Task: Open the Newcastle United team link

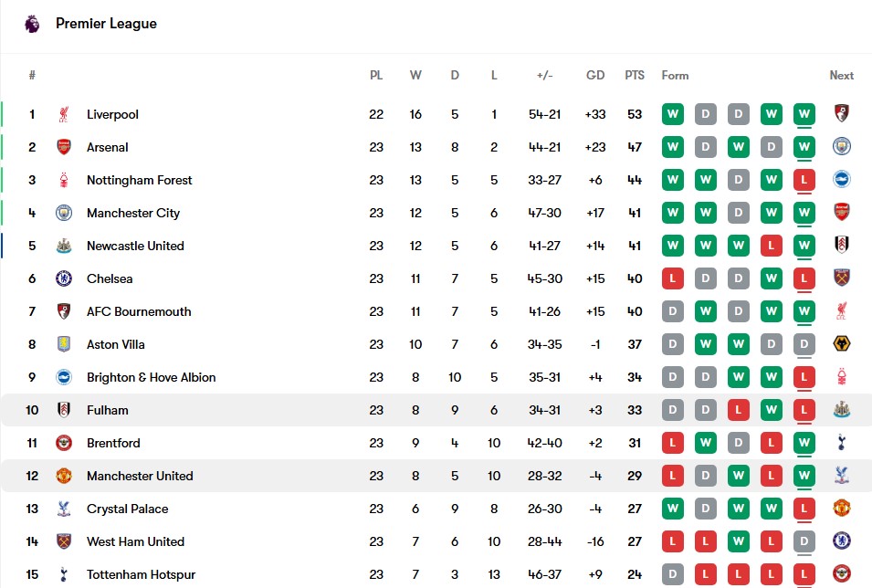Action: [x=135, y=246]
